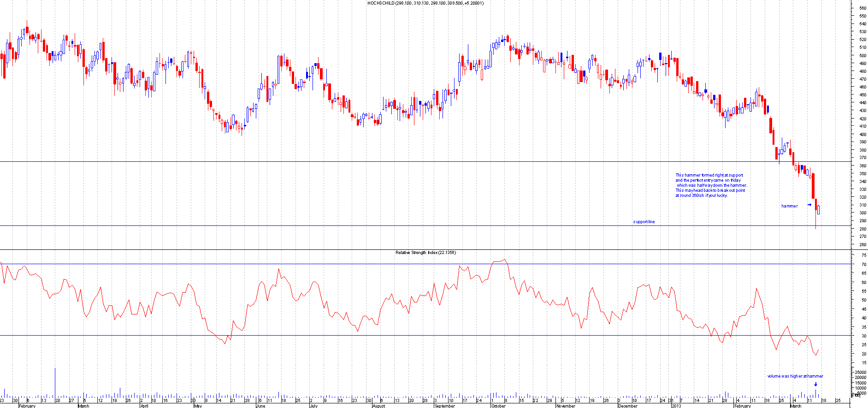Select the last hollow blue candlestick after the hammer
The image size is (868, 408).
[x=818, y=210]
